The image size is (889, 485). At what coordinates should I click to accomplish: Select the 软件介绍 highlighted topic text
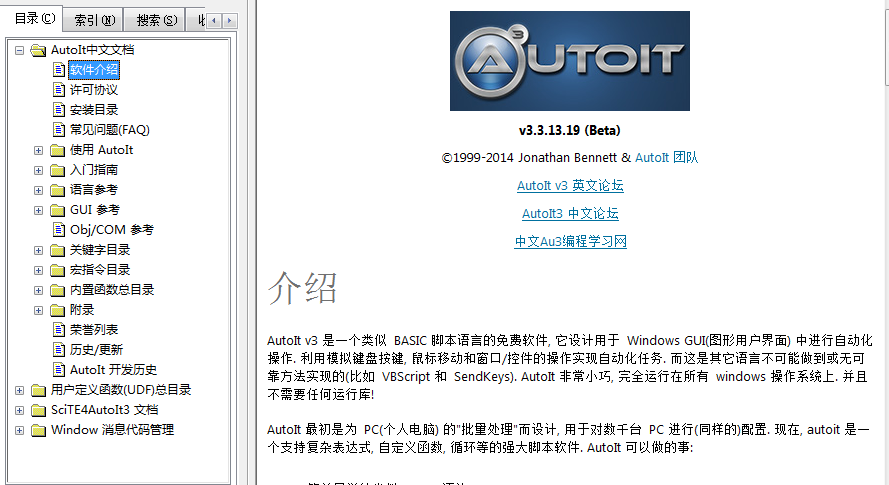click(x=94, y=70)
